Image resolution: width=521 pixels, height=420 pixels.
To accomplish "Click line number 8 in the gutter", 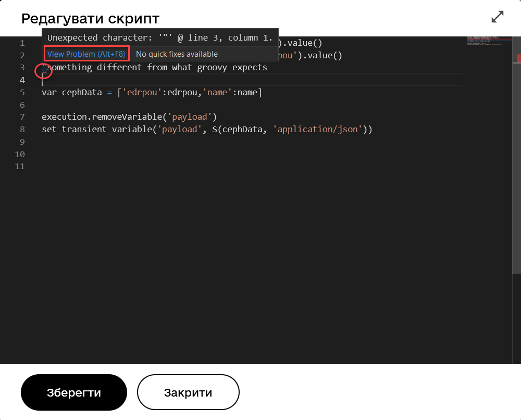I will 22,129.
